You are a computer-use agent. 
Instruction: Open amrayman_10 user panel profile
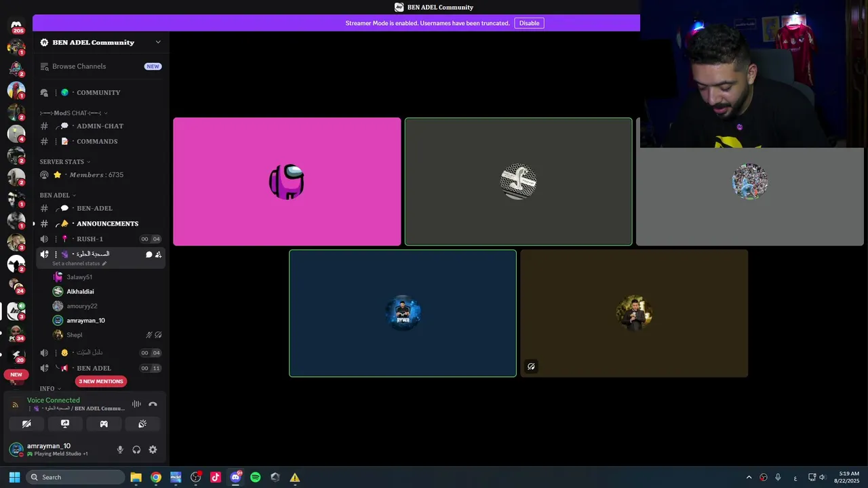[x=58, y=449]
